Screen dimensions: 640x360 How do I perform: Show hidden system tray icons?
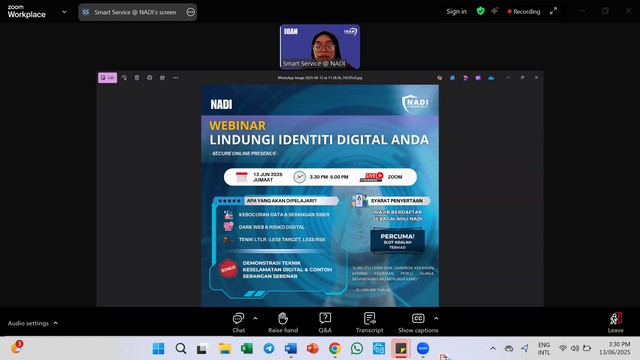pos(493,349)
